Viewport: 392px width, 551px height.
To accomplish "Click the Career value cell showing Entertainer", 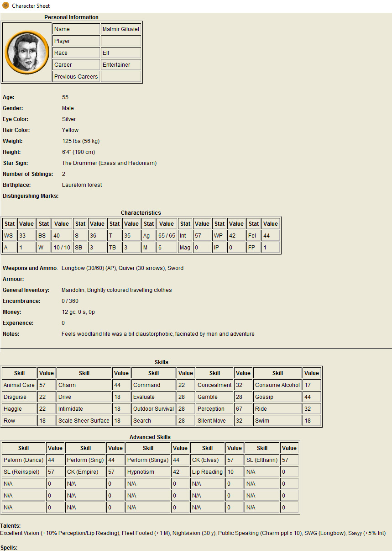I will [120, 65].
